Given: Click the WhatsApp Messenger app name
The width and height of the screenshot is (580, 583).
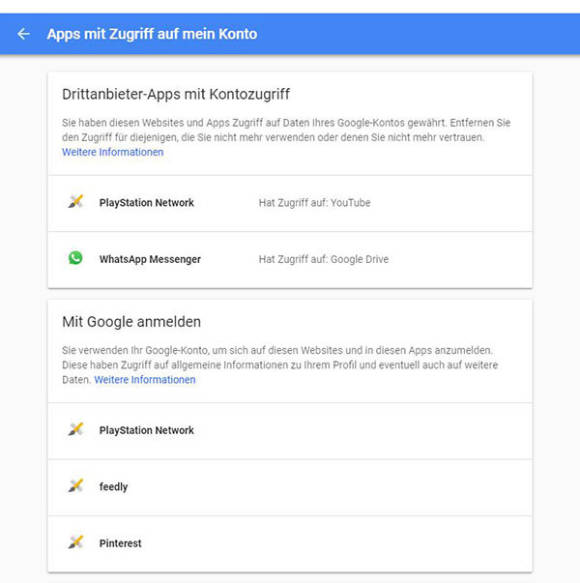Looking at the screenshot, I should (x=150, y=259).
